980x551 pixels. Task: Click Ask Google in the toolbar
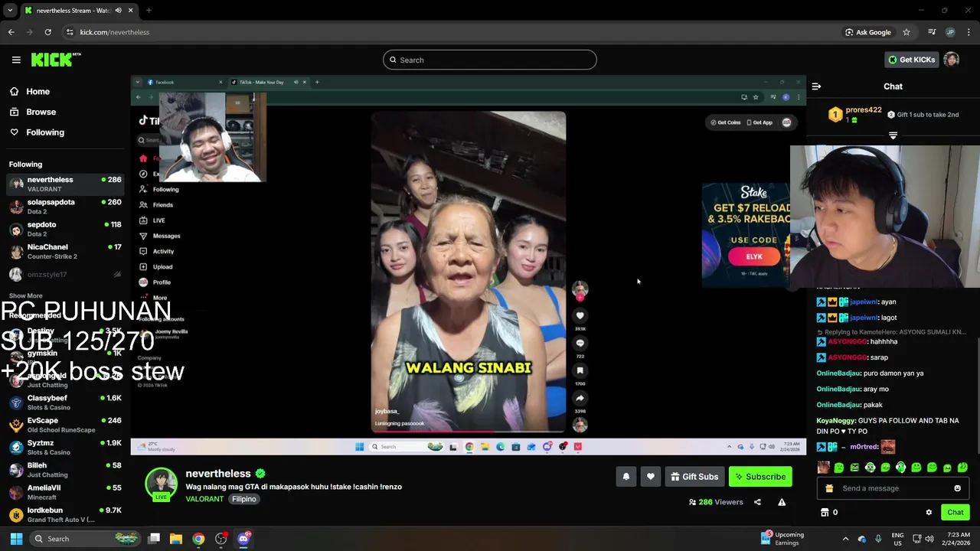coord(868,32)
